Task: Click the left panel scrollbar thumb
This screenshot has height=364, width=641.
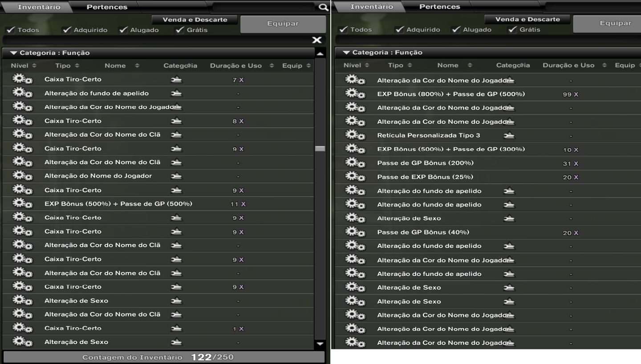Action: [x=320, y=149]
